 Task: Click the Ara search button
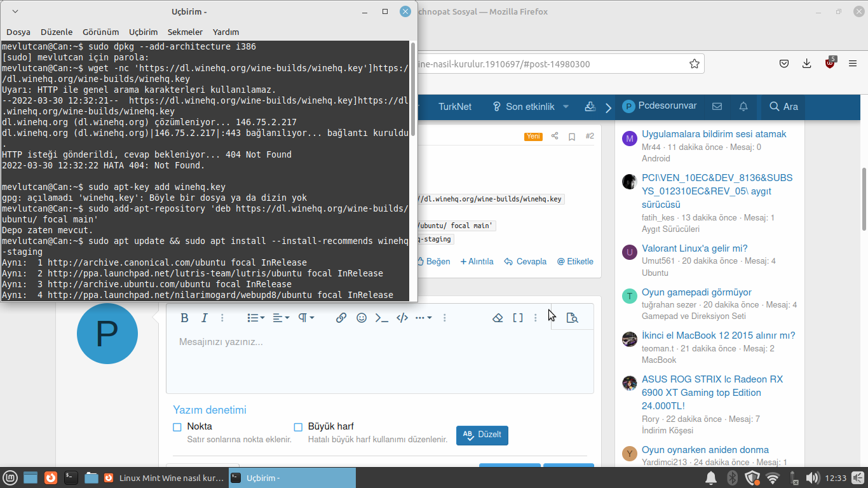click(x=783, y=107)
